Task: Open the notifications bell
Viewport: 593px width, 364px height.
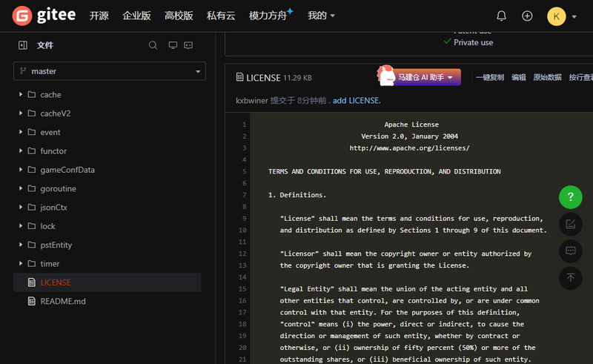Action: (502, 16)
